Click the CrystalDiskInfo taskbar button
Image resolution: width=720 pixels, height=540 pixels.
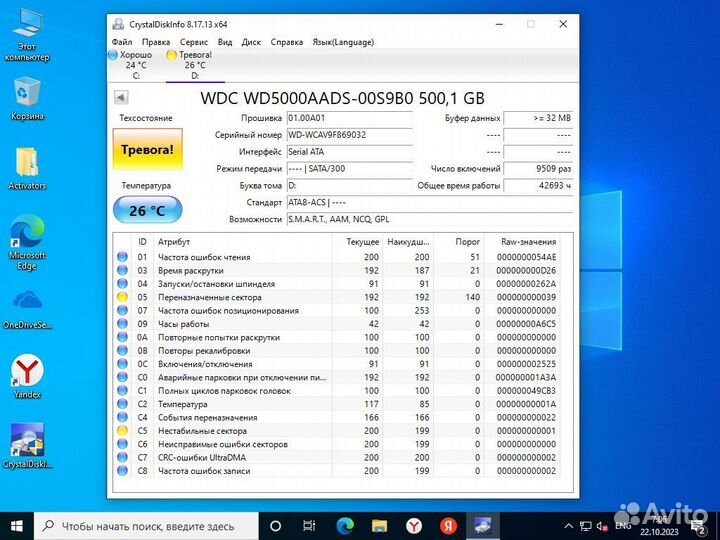(483, 526)
